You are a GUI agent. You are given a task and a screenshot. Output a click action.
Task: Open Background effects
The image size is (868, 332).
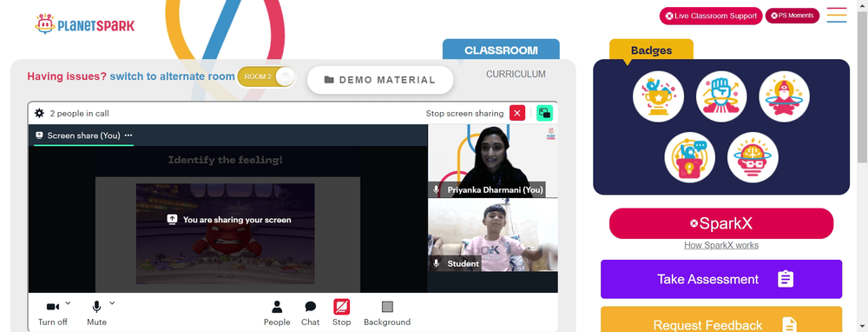click(x=387, y=313)
